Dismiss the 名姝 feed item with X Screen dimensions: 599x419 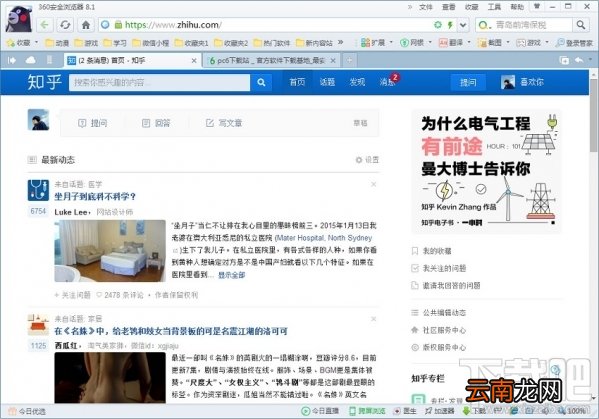374,319
